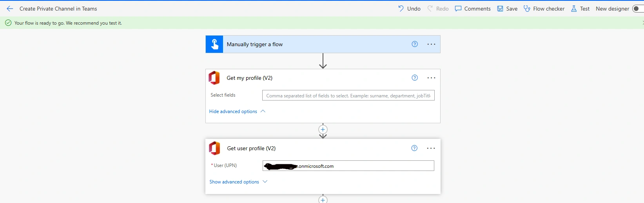644x203 pixels.
Task: Click the User (UPN) label
Action: [225, 165]
